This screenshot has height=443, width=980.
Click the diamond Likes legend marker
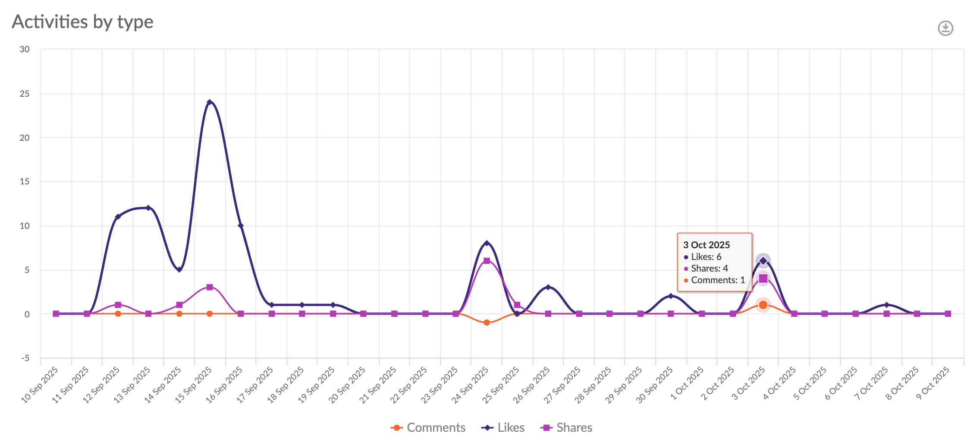click(x=487, y=427)
